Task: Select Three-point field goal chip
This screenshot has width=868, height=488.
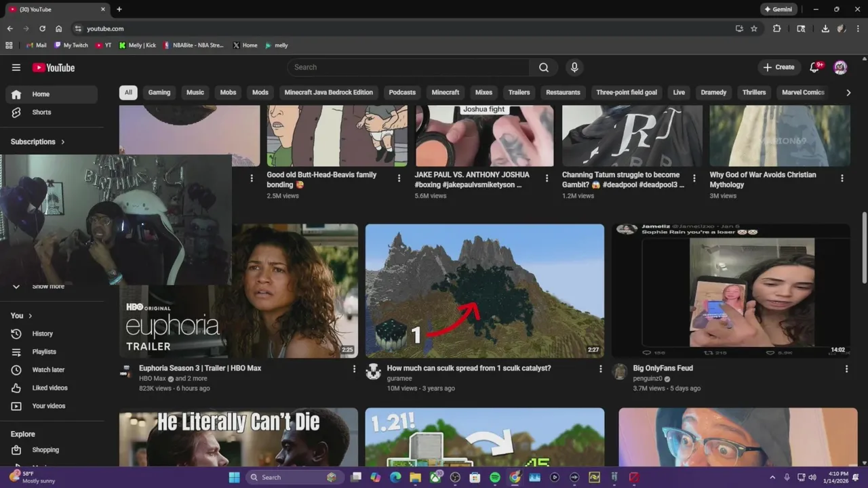Action: click(x=627, y=93)
